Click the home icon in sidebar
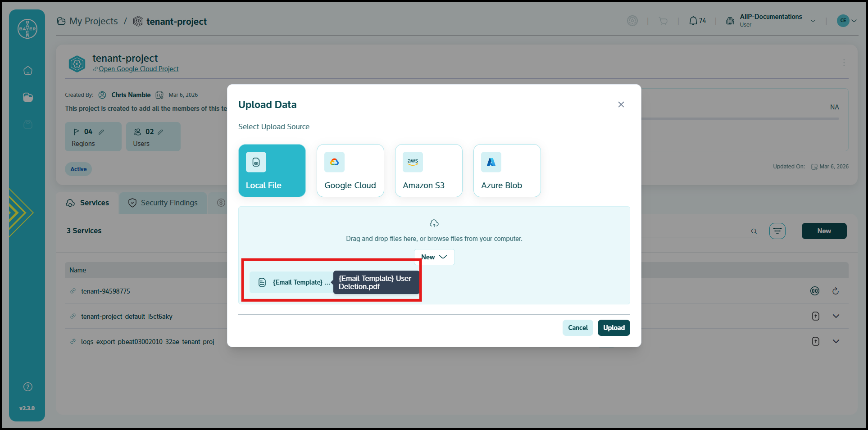This screenshot has height=430, width=868. 28,71
